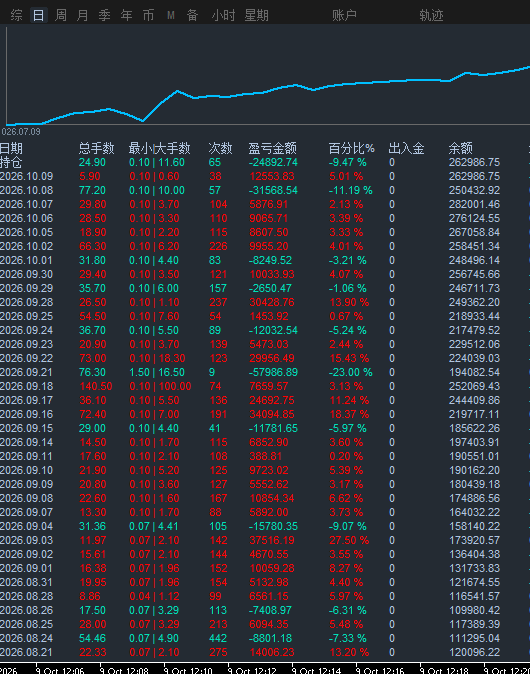Click balance value 120096.22

pos(475,653)
